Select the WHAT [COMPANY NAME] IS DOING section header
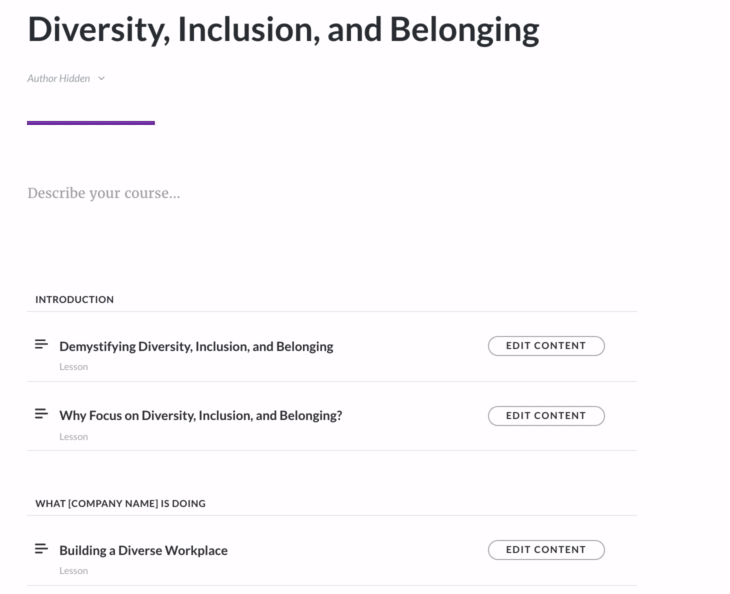Image resolution: width=730 pixels, height=594 pixels. [x=120, y=503]
